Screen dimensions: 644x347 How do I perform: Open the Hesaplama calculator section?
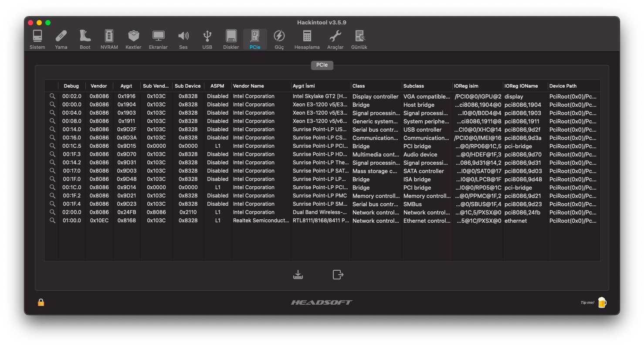click(x=307, y=39)
